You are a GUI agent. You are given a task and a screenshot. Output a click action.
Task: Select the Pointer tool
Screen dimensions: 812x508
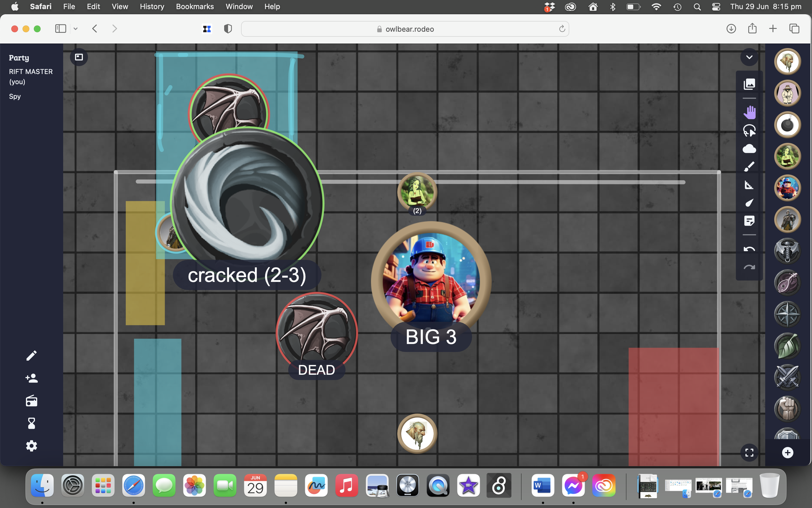pyautogui.click(x=749, y=202)
